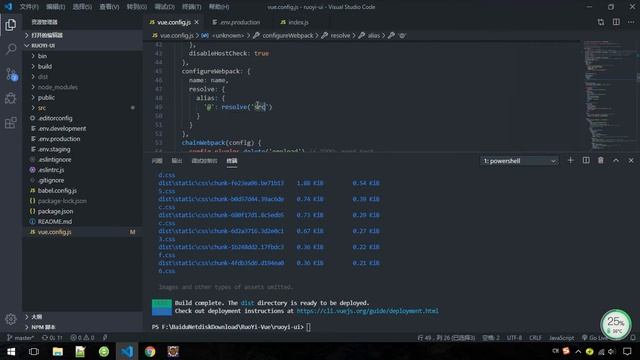Open the cli.vuejs.org deployment link
Viewport: 640px width, 360px height.
[367, 311]
